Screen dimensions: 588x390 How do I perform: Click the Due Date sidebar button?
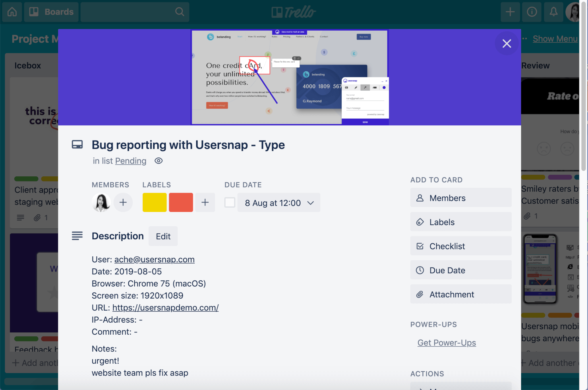tap(461, 270)
